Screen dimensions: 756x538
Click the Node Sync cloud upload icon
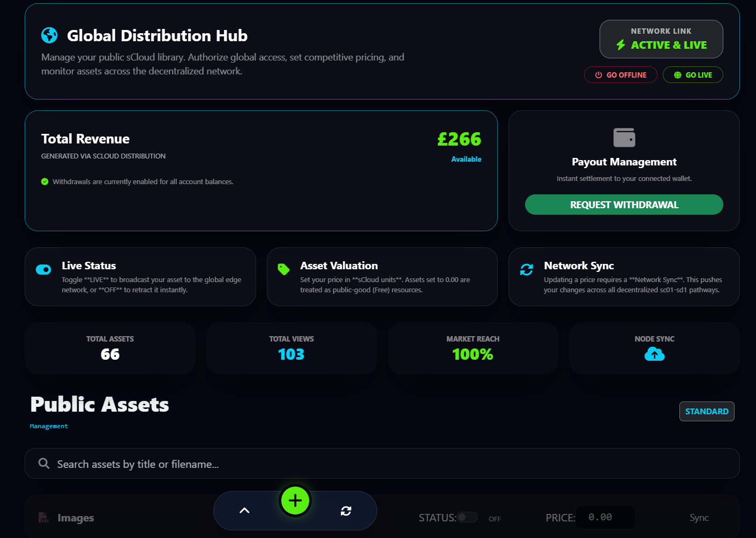(654, 354)
